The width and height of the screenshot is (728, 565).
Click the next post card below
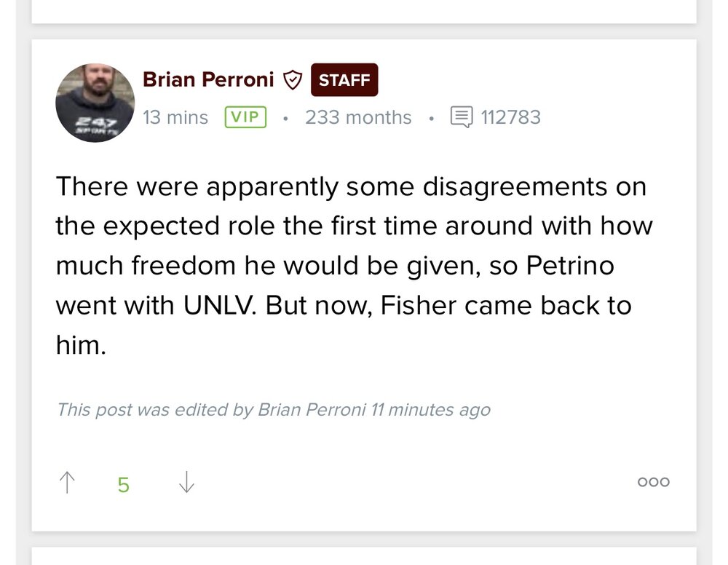click(x=364, y=556)
